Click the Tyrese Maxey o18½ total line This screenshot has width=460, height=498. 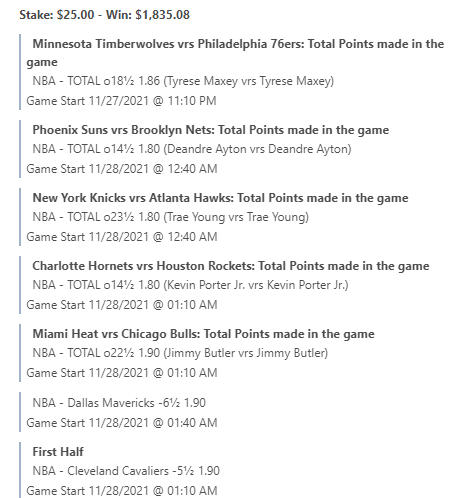pos(183,81)
